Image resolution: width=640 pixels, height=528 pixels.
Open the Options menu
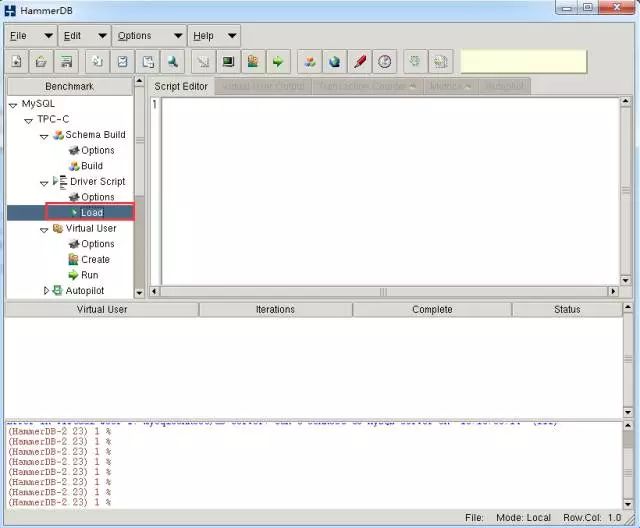[149, 36]
